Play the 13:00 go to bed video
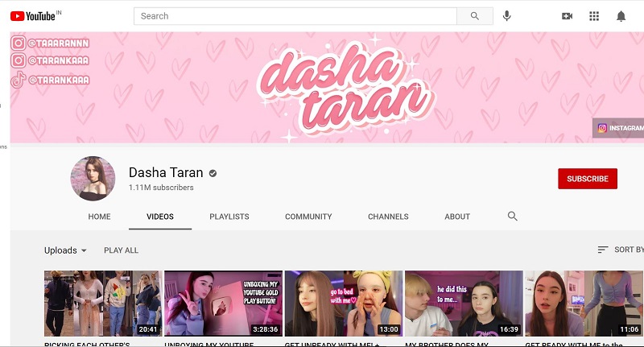The height and width of the screenshot is (347, 644). pyautogui.click(x=344, y=304)
